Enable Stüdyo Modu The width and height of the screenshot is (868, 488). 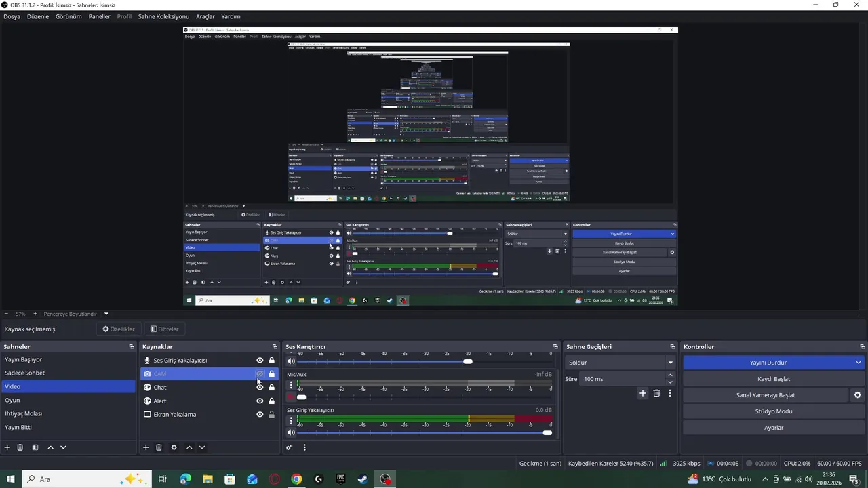pyautogui.click(x=774, y=411)
